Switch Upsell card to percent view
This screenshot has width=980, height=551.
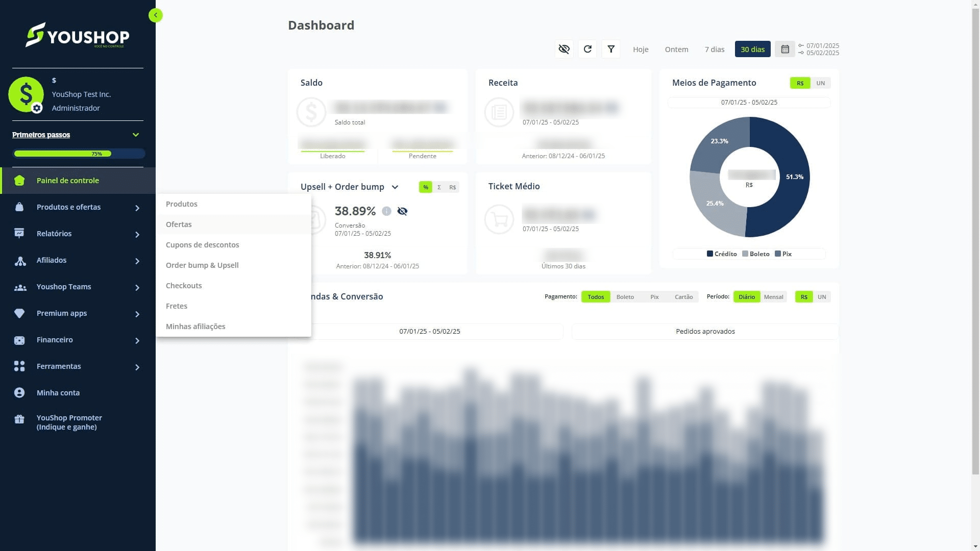point(426,187)
